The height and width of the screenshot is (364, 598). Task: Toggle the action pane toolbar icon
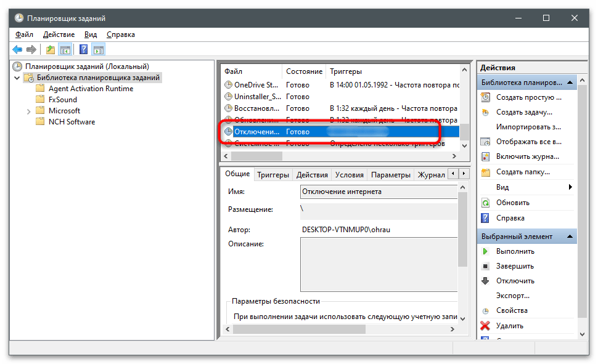(x=99, y=49)
